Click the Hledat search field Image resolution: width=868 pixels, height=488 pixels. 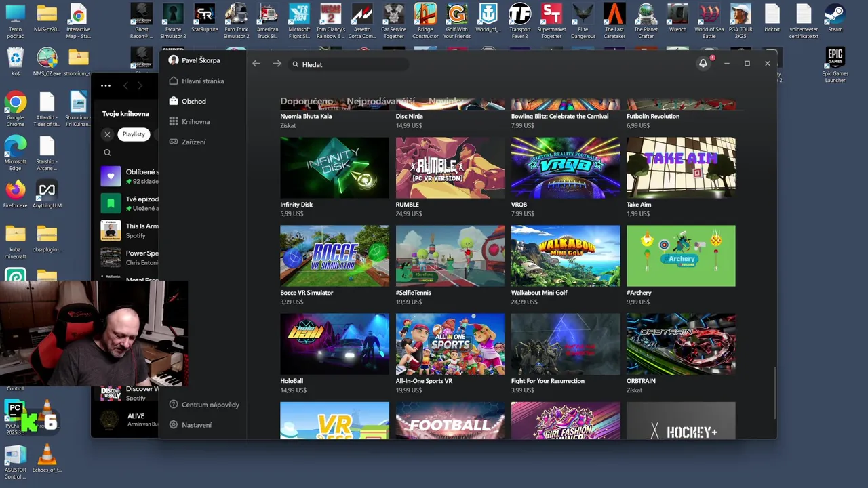pyautogui.click(x=348, y=64)
